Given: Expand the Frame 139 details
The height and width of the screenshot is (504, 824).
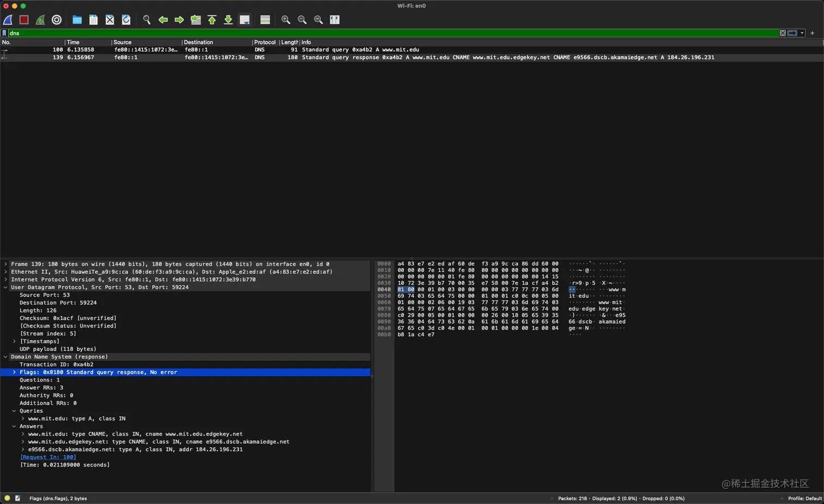Looking at the screenshot, I should pos(5,264).
